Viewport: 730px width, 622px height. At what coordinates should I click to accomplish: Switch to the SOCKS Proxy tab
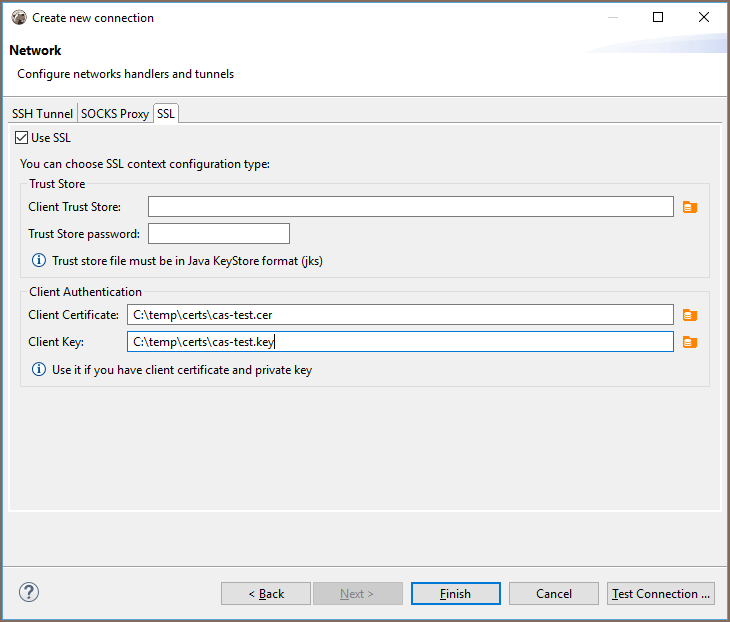(115, 114)
